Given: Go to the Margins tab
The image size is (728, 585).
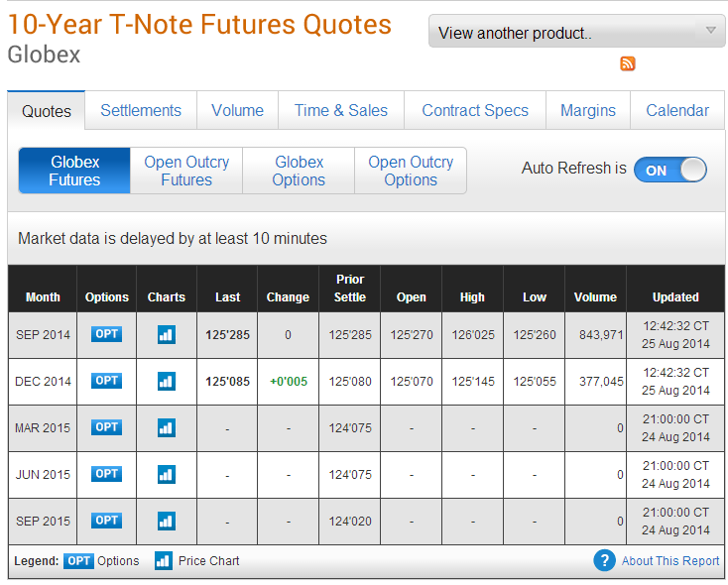Looking at the screenshot, I should pos(588,110).
